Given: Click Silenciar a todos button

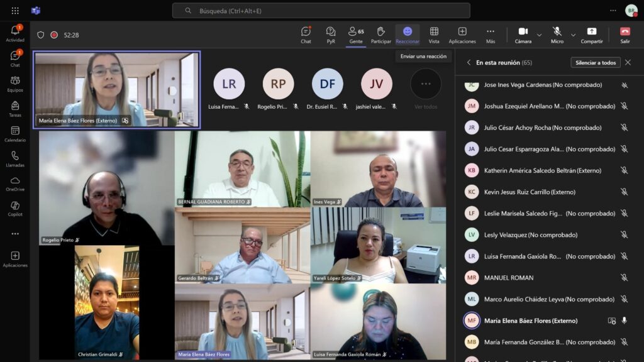Looking at the screenshot, I should [595, 63].
